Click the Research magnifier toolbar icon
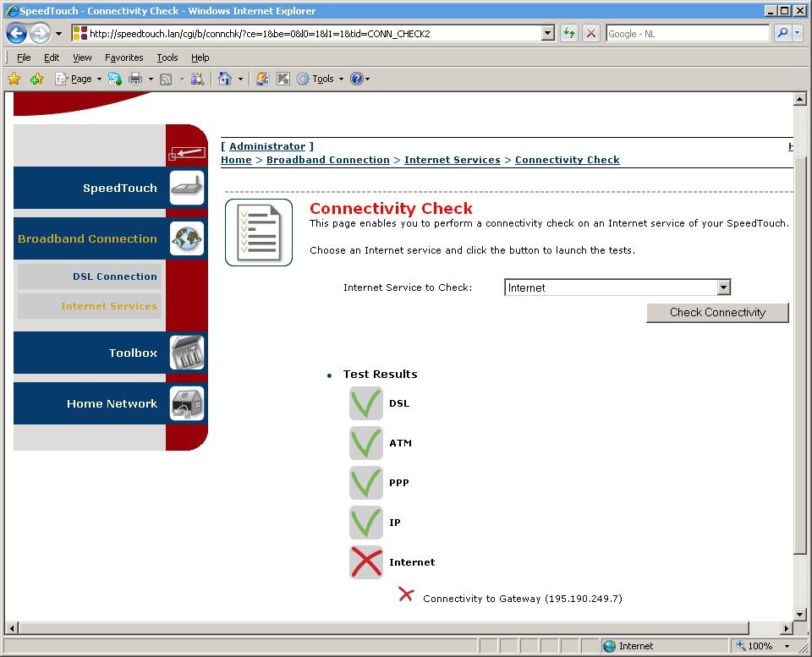Viewport: 812px width, 657px height. (197, 79)
